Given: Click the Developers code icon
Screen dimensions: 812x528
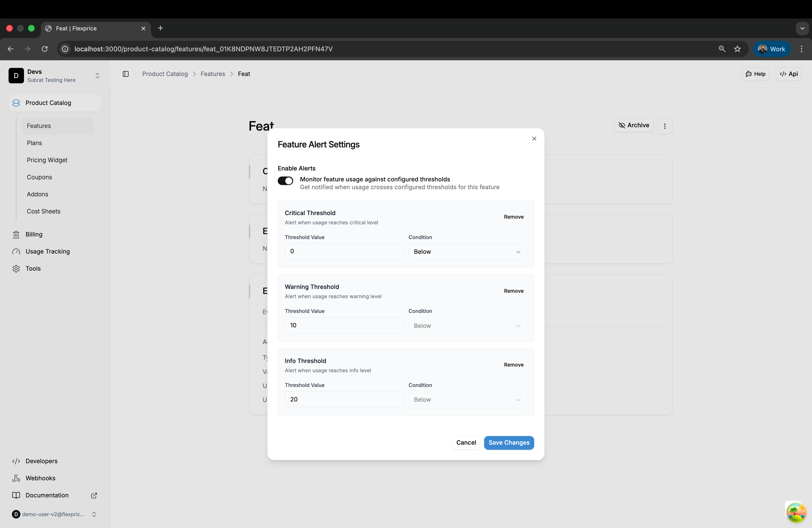Looking at the screenshot, I should 16,461.
